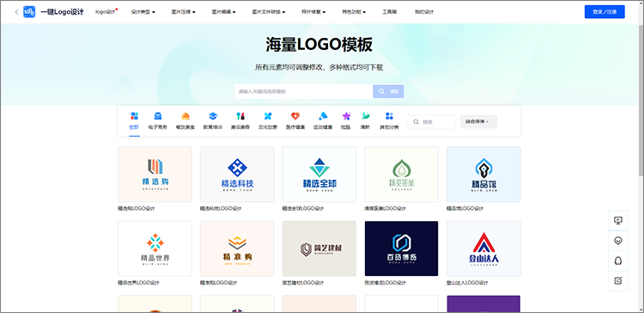Select the 炫酷 star category icon
Screen dimensions: 644x313
(x=346, y=116)
